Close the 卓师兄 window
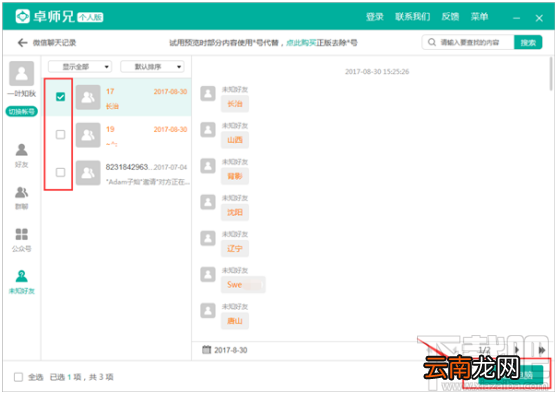The height and width of the screenshot is (396, 557). tap(539, 18)
